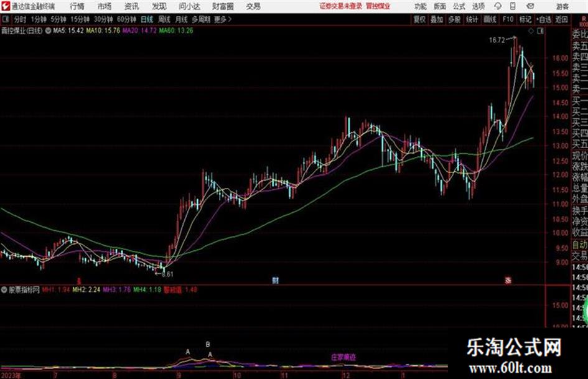Image resolution: width=588 pixels, height=379 pixels.
Task: Click the 标记 mark toolbar button
Action: coord(525,19)
